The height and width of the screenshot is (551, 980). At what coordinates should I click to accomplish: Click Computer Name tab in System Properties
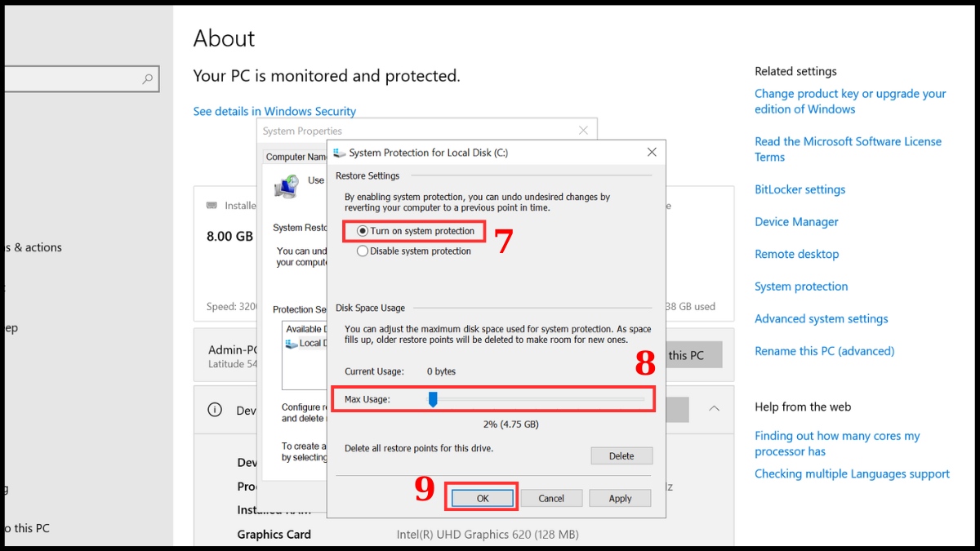tap(296, 157)
